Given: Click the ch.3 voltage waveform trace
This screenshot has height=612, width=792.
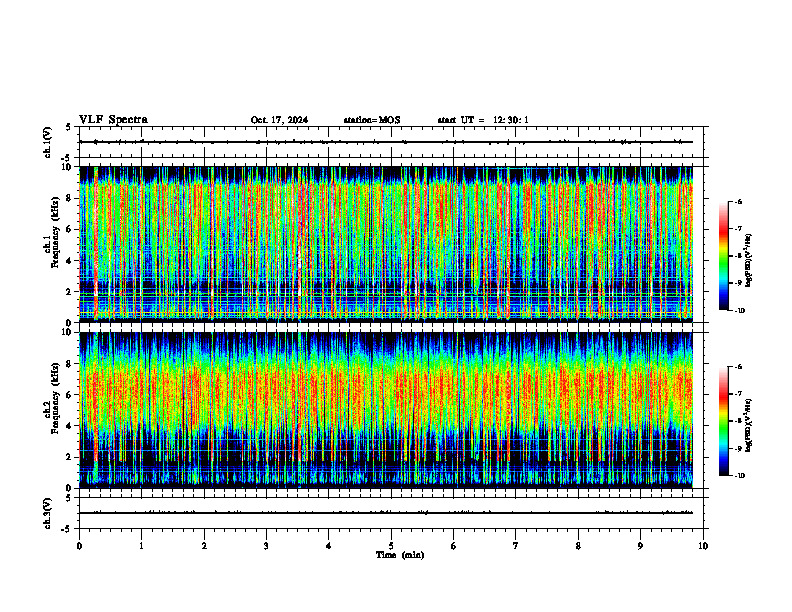Looking at the screenshot, I should 386,513.
